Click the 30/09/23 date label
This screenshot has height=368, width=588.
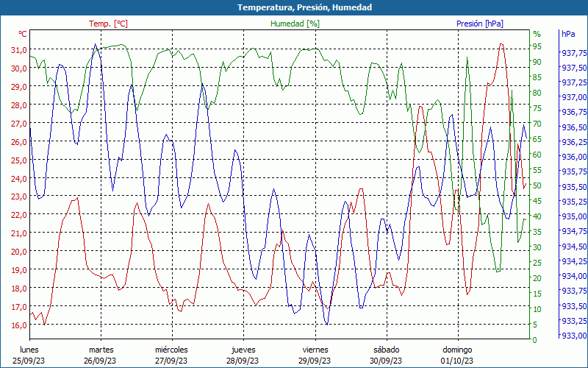point(386,361)
